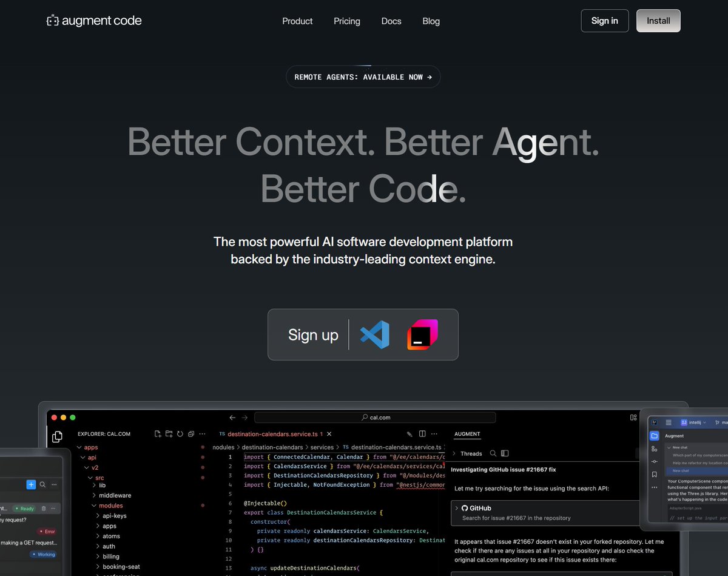This screenshot has height=576, width=728.
Task: Close the destination-calendars.service.ts tab
Action: click(x=329, y=434)
